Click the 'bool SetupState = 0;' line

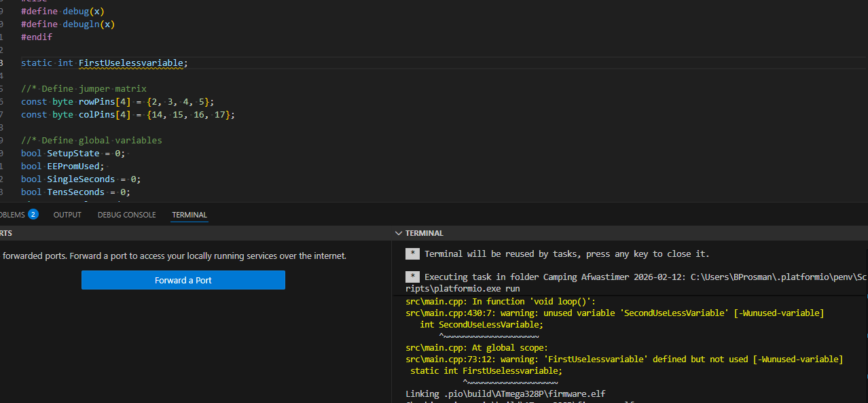click(x=73, y=153)
